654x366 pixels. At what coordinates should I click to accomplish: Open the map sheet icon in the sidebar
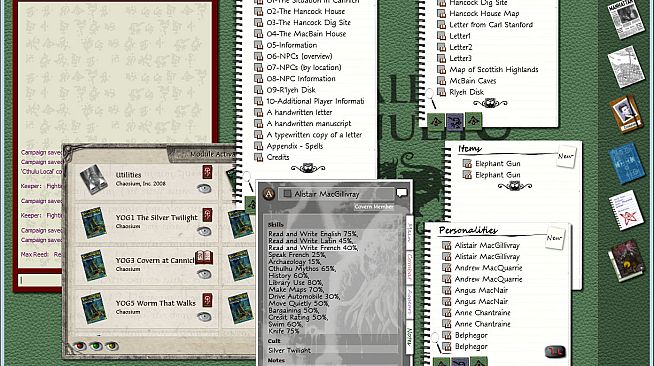click(626, 67)
